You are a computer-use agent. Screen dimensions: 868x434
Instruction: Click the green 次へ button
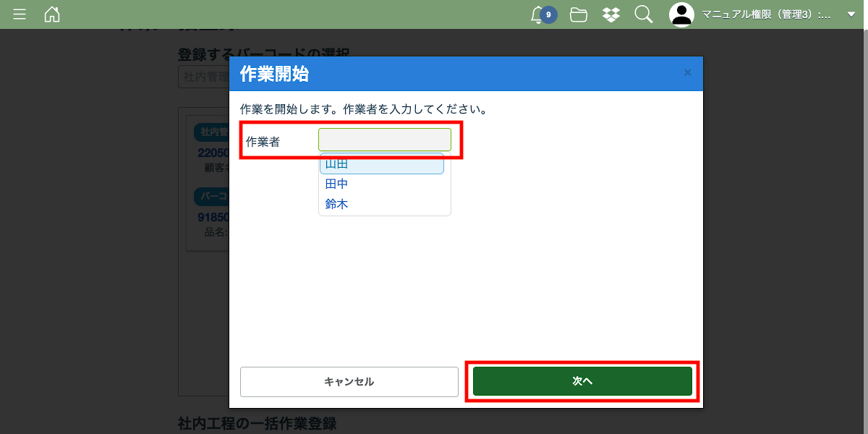tap(582, 381)
